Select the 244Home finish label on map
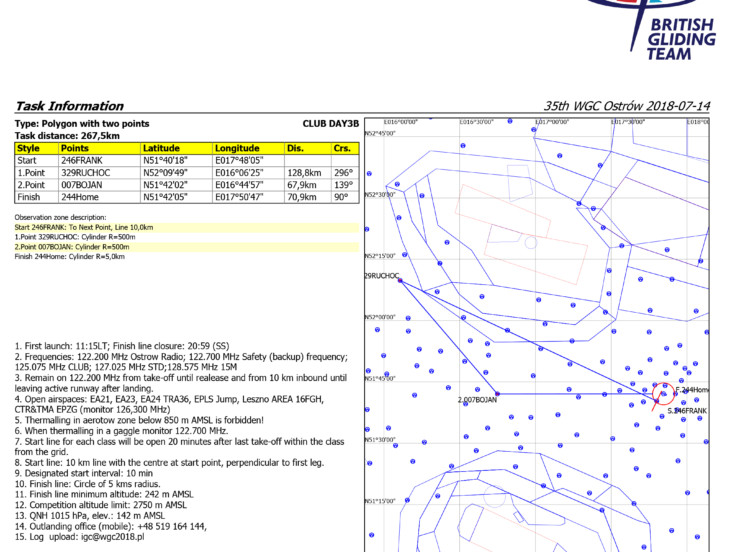Viewport: 730px width, 552px height. click(692, 389)
